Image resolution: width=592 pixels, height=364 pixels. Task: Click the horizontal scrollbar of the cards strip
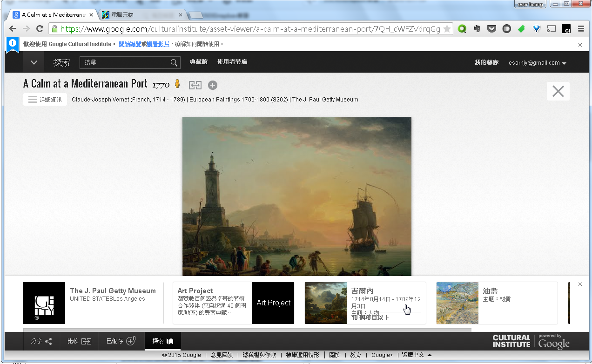247,330
